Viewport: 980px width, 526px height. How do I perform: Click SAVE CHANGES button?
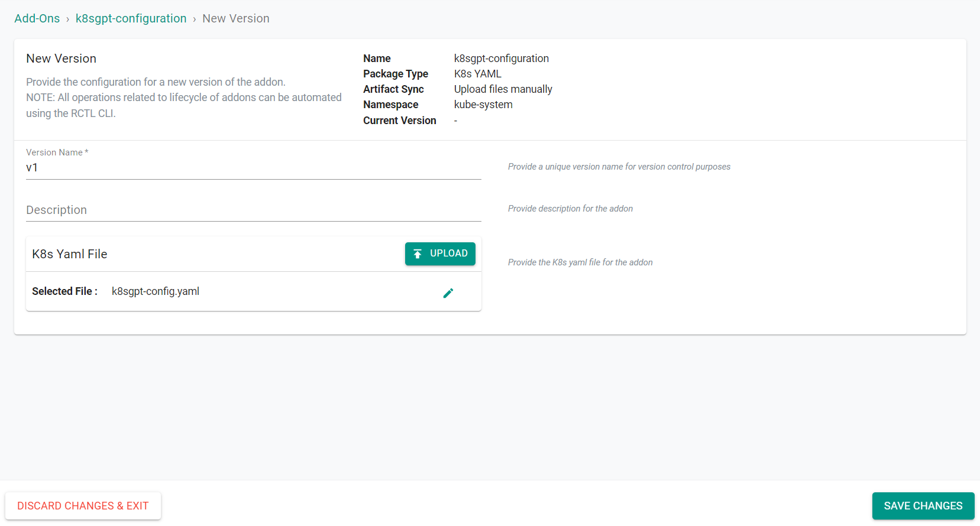click(923, 506)
